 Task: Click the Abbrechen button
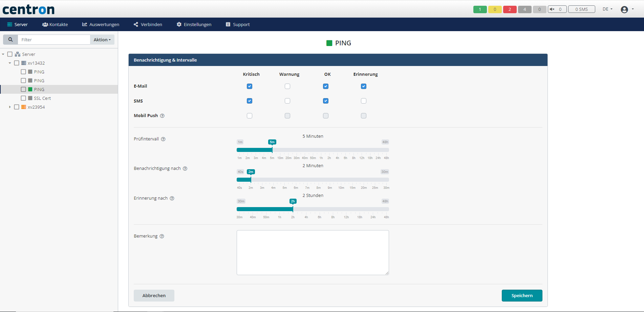click(x=154, y=295)
